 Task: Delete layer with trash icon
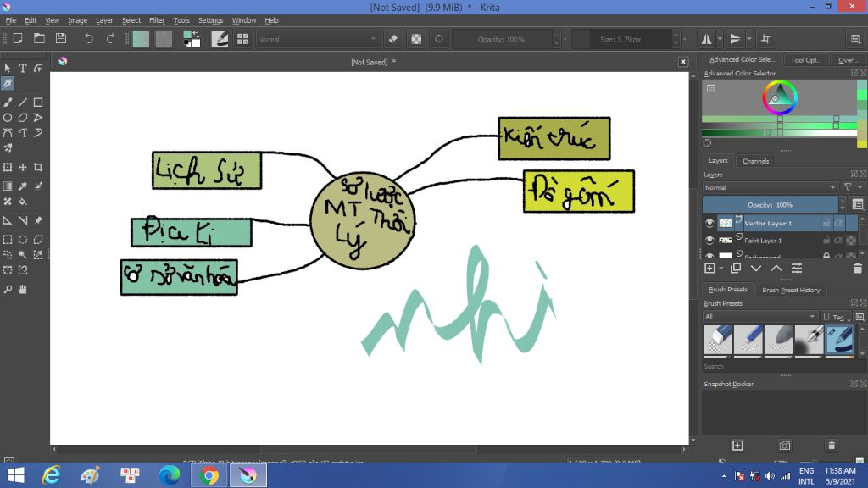858,269
